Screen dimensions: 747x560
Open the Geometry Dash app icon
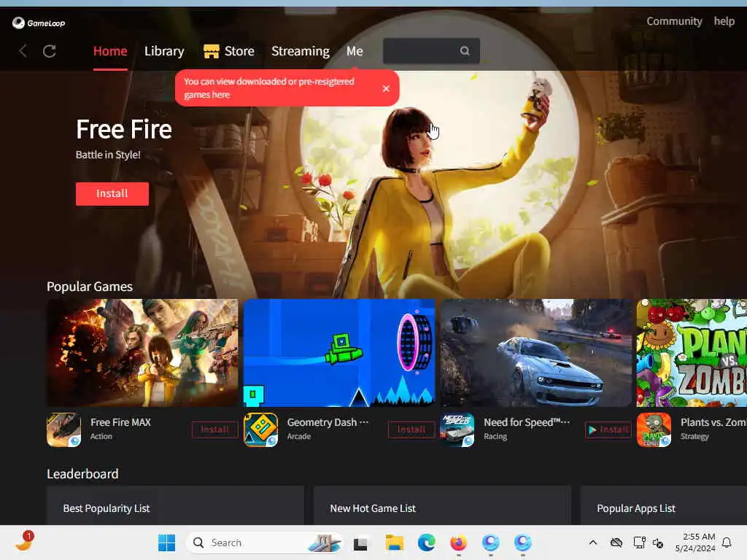click(260, 429)
